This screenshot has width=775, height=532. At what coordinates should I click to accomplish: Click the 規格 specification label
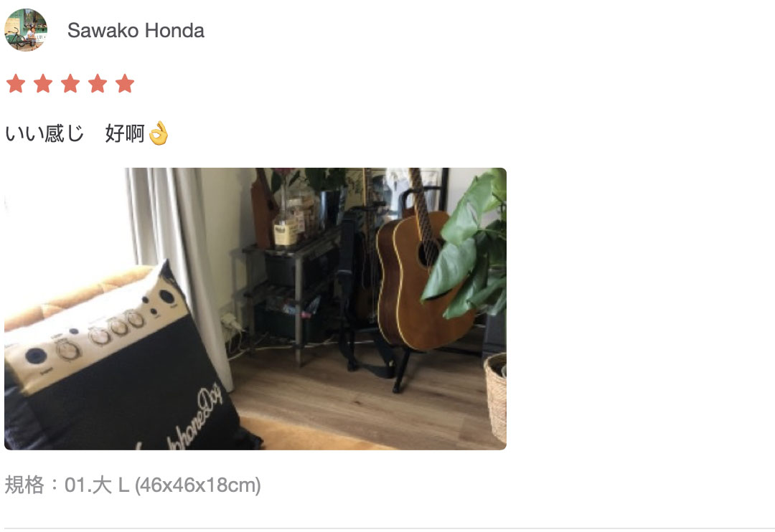pyautogui.click(x=24, y=485)
